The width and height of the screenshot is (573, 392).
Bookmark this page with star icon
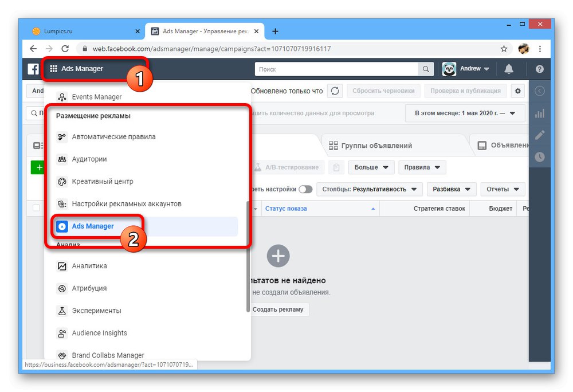tap(504, 49)
